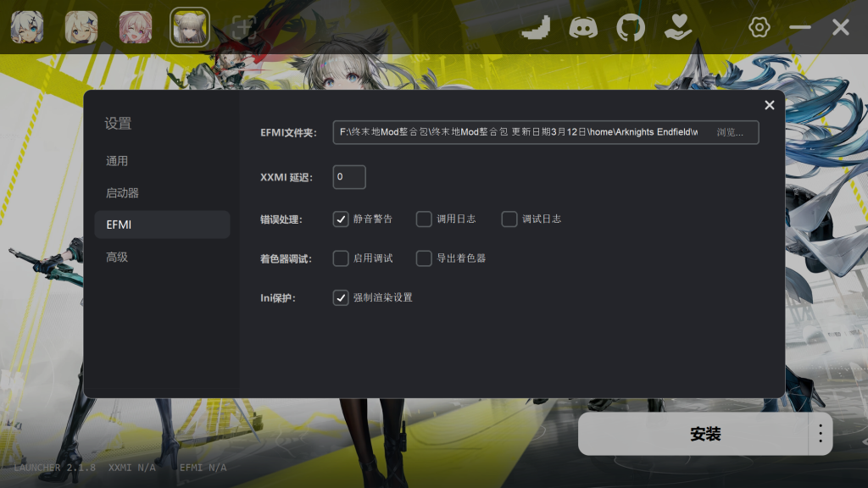Select the pink-haired Star Rail avatar
Image resolution: width=868 pixels, height=488 pixels.
(x=136, y=28)
